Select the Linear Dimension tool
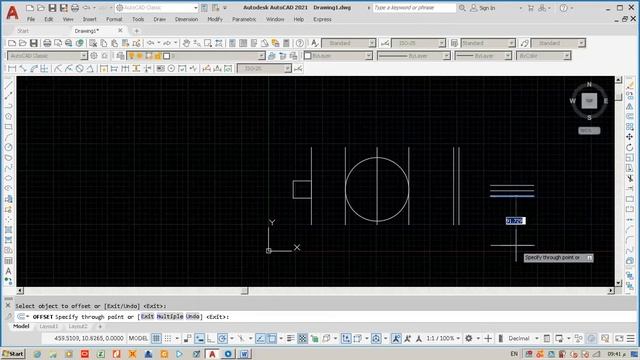The width and height of the screenshot is (640, 360). (12, 68)
